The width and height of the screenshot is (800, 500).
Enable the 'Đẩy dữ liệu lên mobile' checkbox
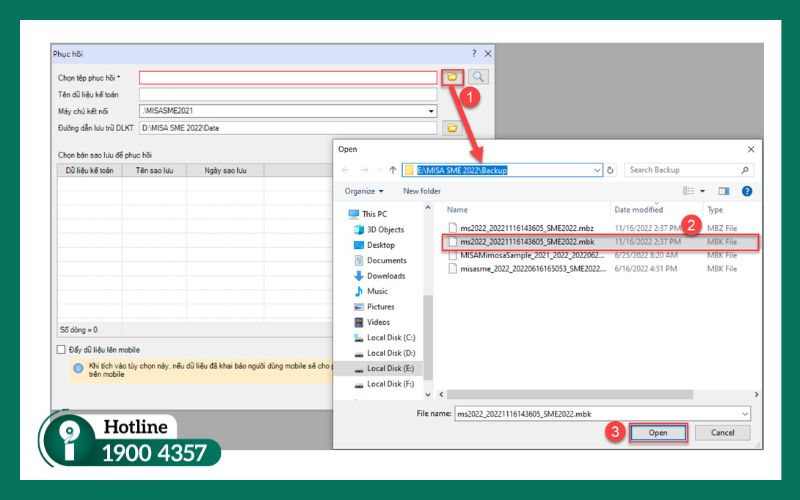click(x=62, y=350)
